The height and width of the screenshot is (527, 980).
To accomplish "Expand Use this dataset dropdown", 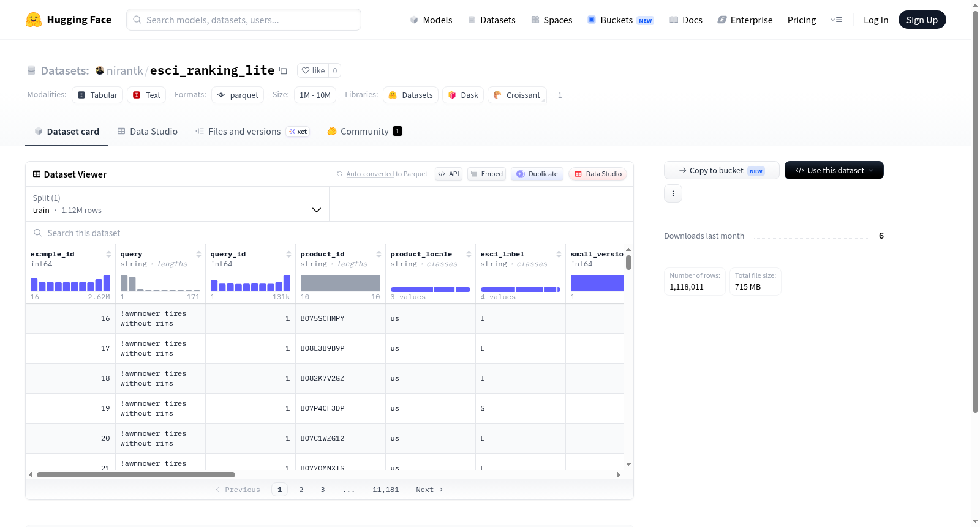I will (x=834, y=170).
